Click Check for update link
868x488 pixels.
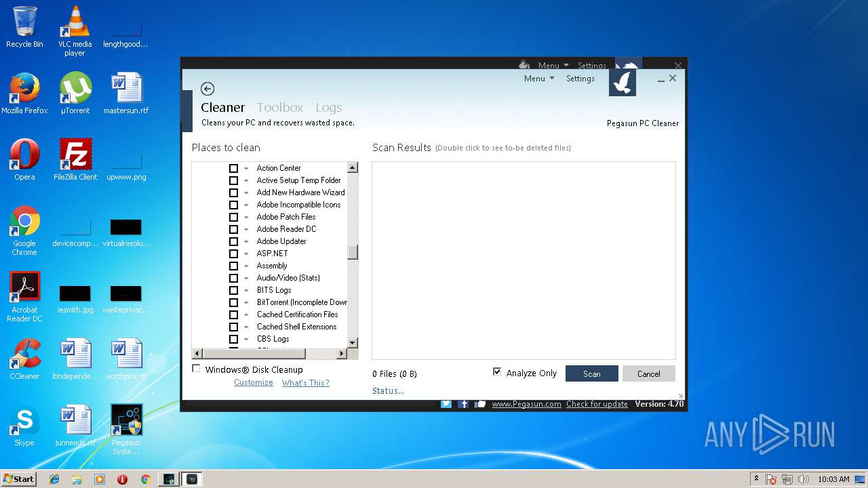point(597,404)
